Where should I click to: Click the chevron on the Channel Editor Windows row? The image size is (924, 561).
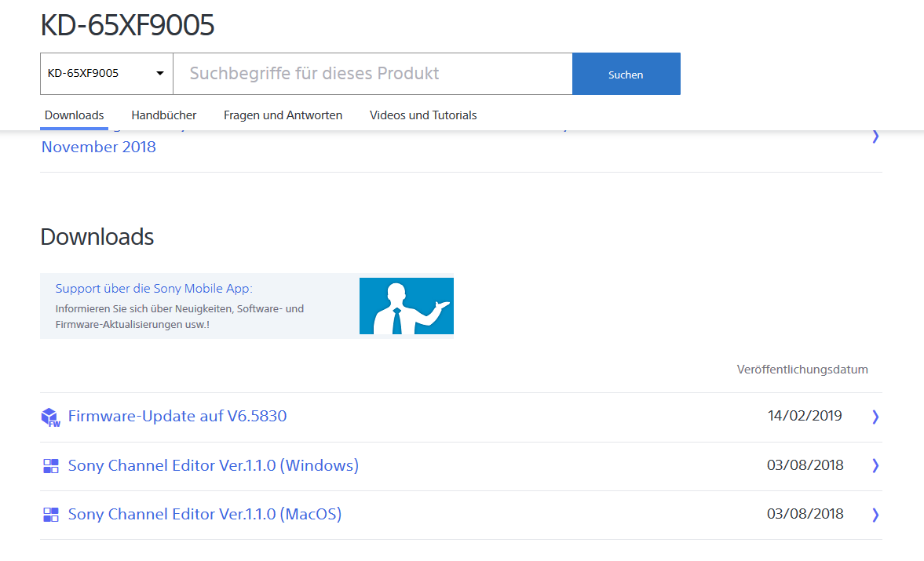[x=875, y=465]
